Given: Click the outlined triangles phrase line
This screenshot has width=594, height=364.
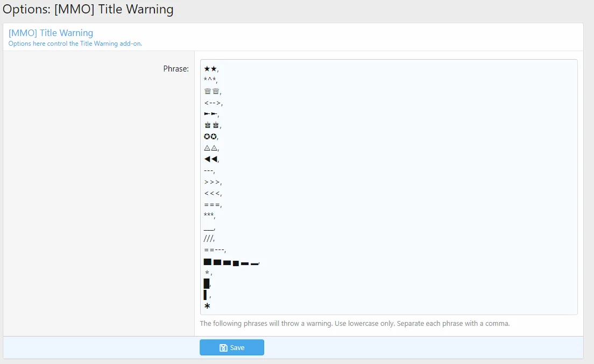Looking at the screenshot, I should pyautogui.click(x=210, y=148).
